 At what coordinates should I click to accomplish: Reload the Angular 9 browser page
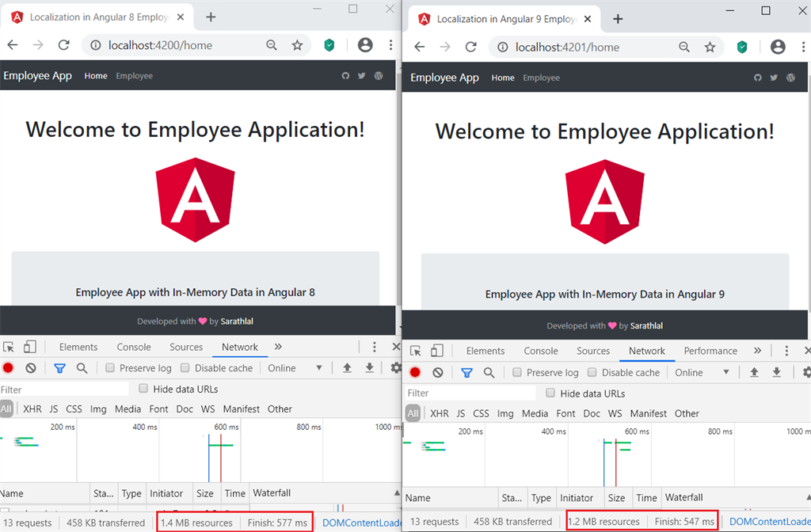[470, 47]
